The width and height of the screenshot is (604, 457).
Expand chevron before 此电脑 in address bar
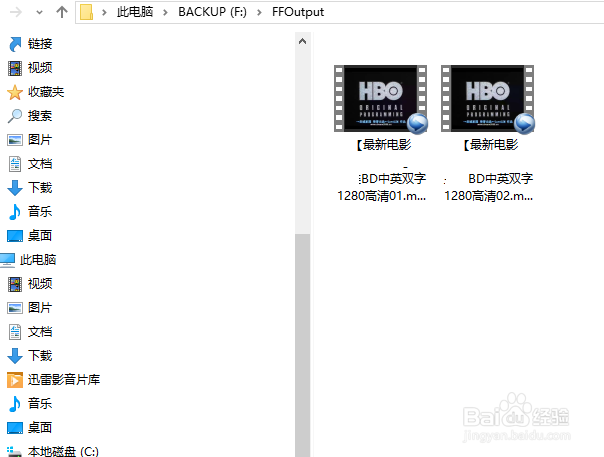(x=104, y=12)
